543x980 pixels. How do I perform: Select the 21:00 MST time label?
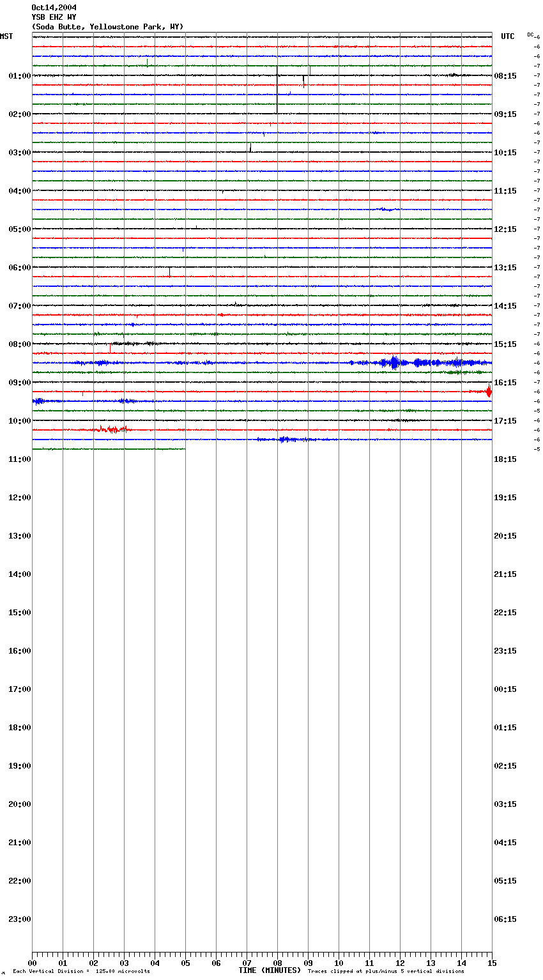tap(20, 843)
